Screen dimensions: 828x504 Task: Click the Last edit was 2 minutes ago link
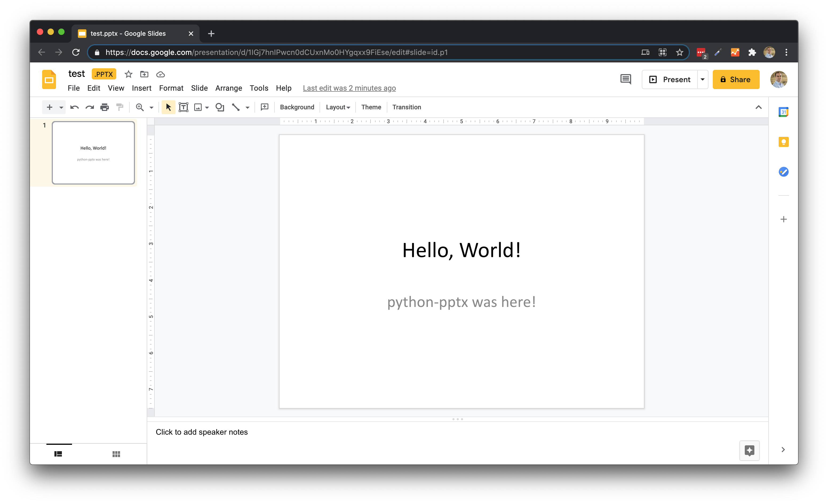pos(349,88)
